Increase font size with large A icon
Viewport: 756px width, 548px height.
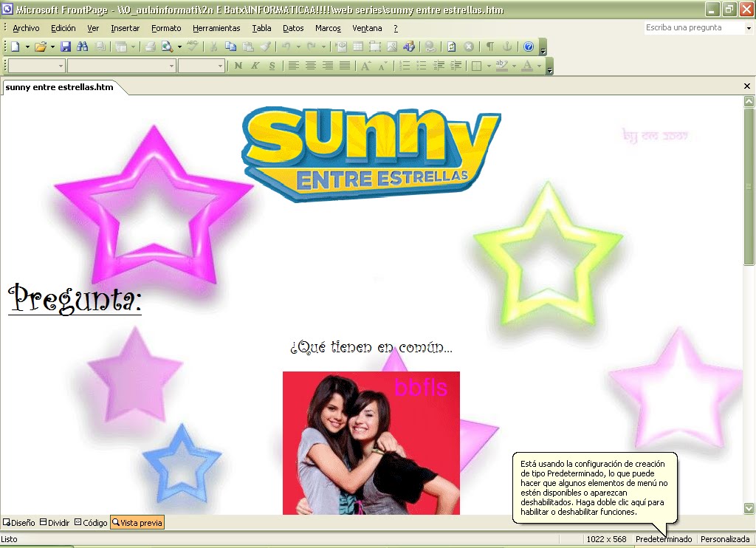pyautogui.click(x=366, y=66)
